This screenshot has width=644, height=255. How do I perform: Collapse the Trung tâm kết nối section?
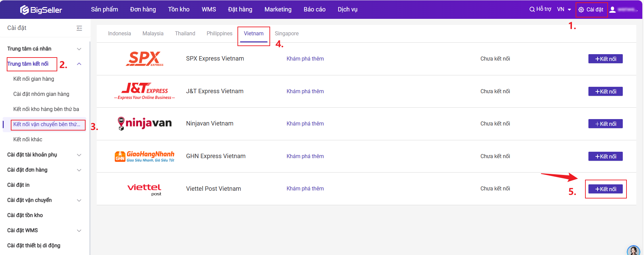79,64
